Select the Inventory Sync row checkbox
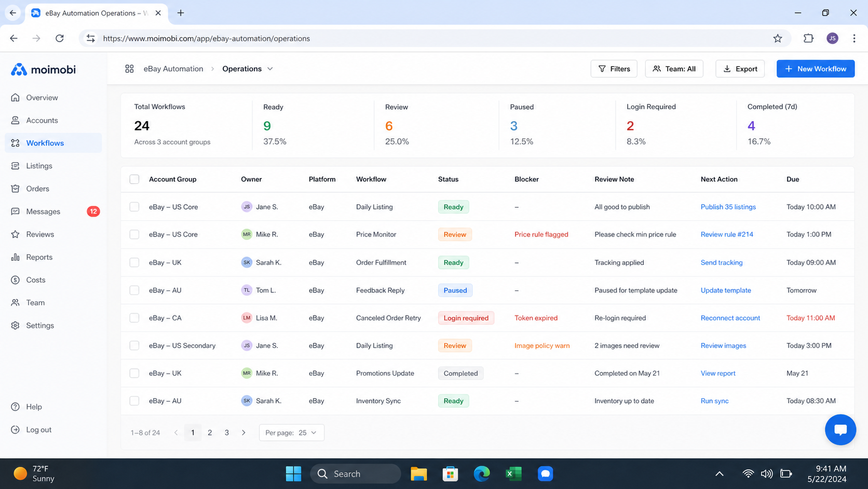Screen dimensions: 868x489 [x=134, y=401]
